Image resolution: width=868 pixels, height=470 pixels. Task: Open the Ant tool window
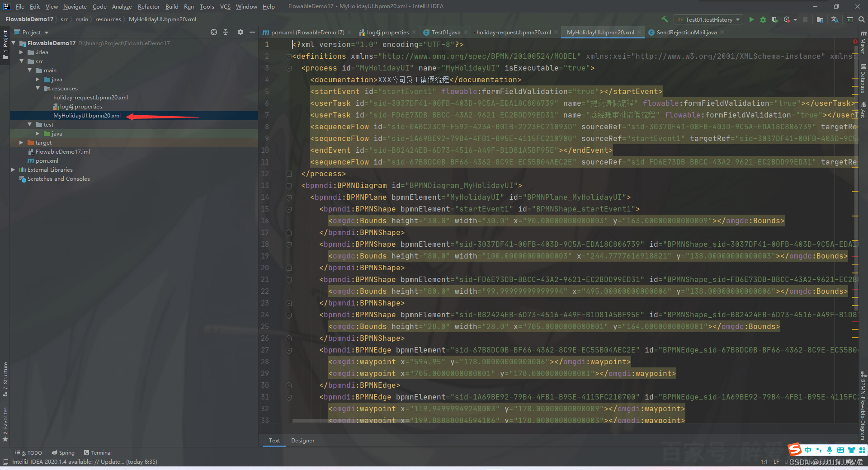(863, 110)
